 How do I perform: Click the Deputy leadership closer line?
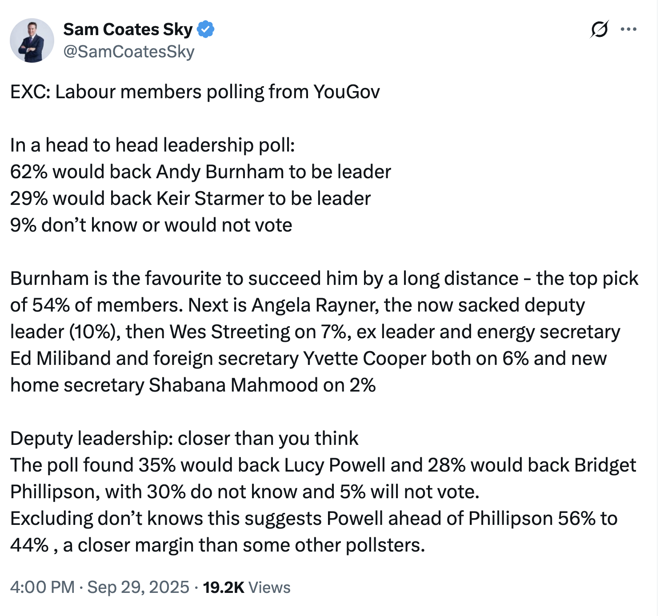point(184,439)
